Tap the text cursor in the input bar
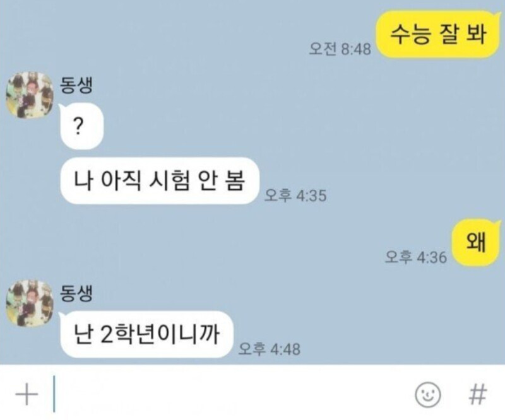Screen dimensions: 505x420 click(54, 394)
